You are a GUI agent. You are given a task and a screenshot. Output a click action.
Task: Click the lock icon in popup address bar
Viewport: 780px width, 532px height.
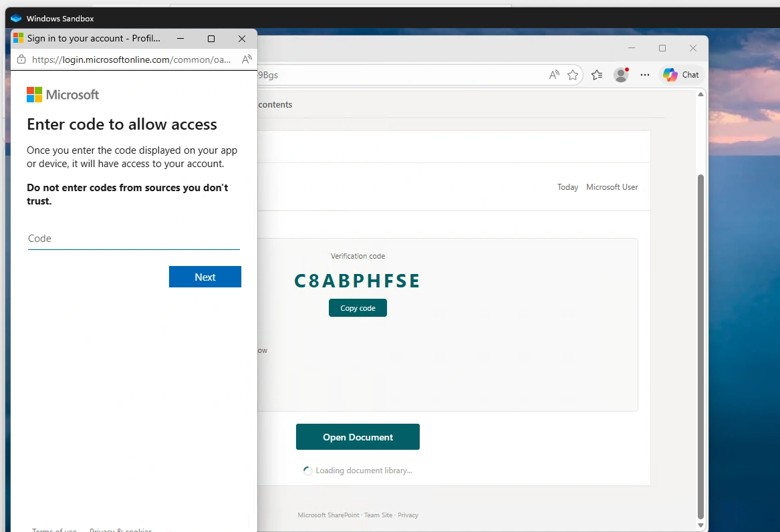[21, 59]
